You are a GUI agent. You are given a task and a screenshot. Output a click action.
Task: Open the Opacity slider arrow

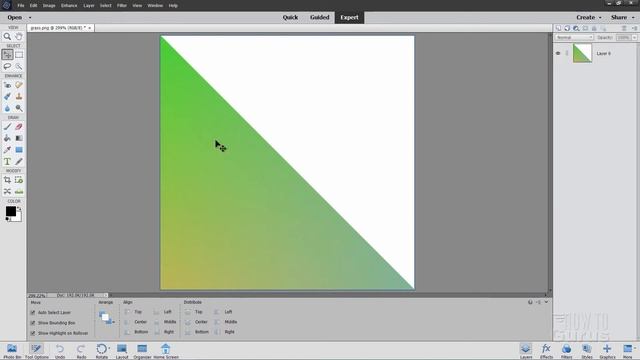coord(634,38)
